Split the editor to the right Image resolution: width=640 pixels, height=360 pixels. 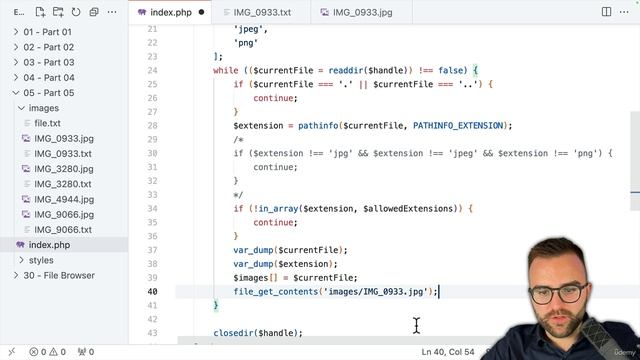(x=607, y=12)
